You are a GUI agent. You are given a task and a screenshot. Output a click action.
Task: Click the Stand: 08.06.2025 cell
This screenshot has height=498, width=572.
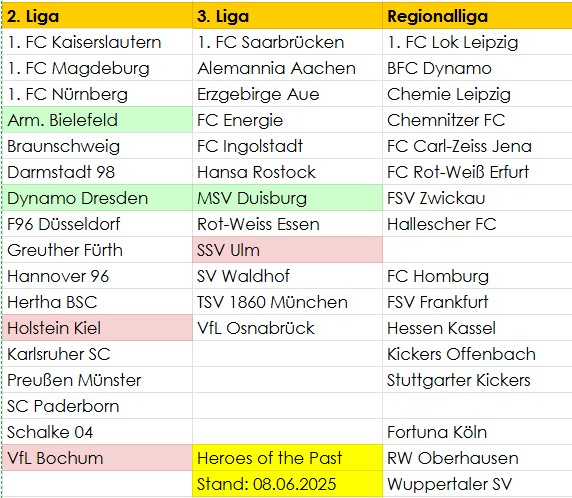tap(287, 484)
